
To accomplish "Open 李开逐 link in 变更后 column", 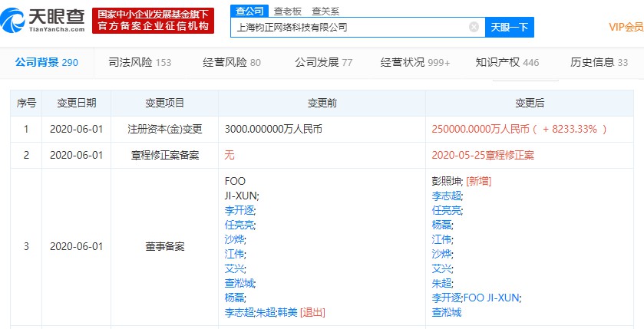I will (x=447, y=298).
